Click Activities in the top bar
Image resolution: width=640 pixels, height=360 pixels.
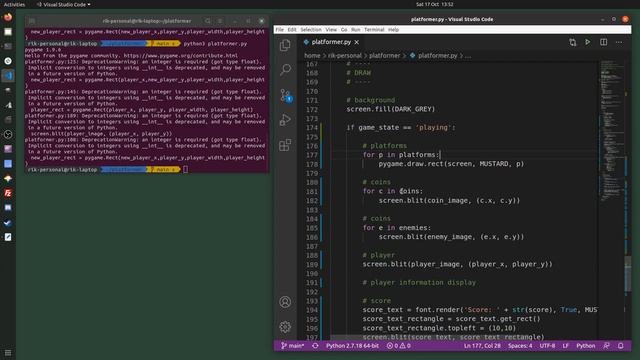(x=14, y=4)
